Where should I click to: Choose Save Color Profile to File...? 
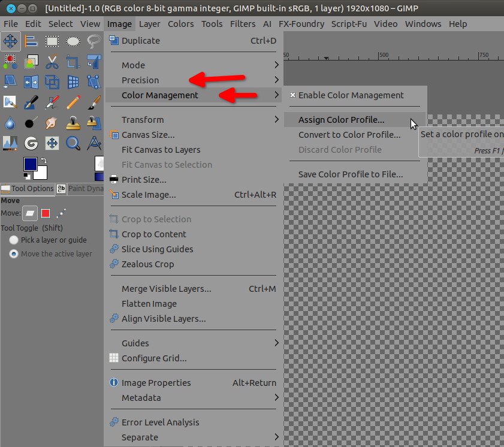(355, 174)
